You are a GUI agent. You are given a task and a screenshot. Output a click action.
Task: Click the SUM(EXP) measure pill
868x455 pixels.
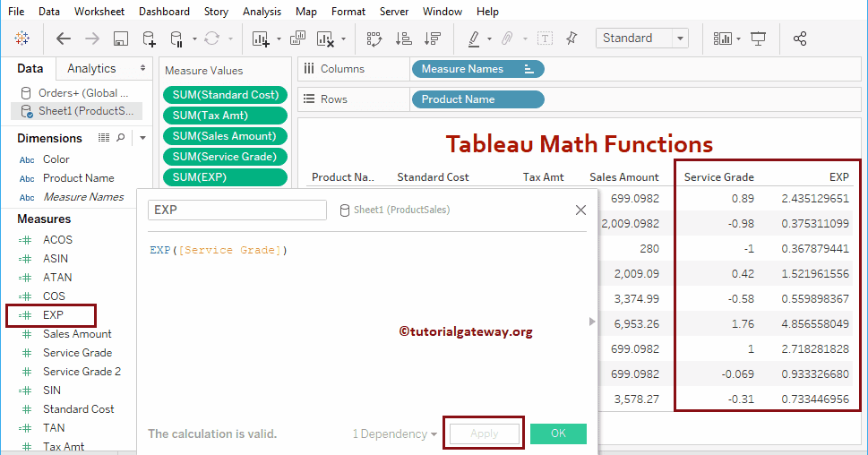coord(226,177)
